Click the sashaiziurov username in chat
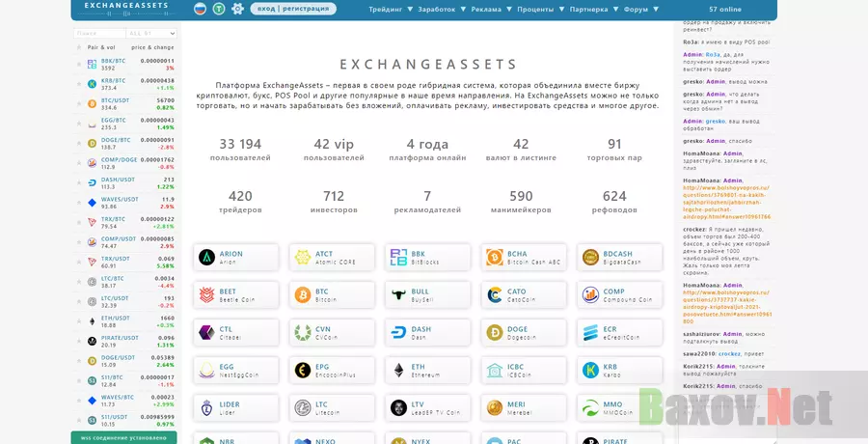The height and width of the screenshot is (444, 868). 701,334
